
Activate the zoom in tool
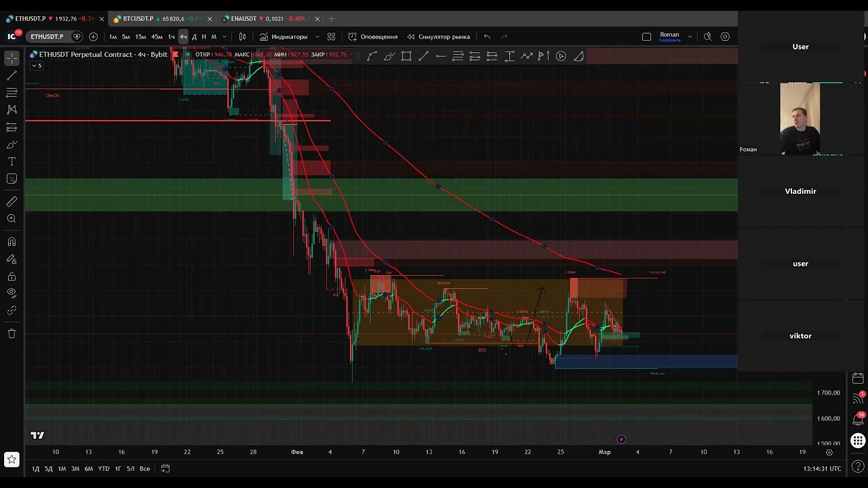point(12,218)
